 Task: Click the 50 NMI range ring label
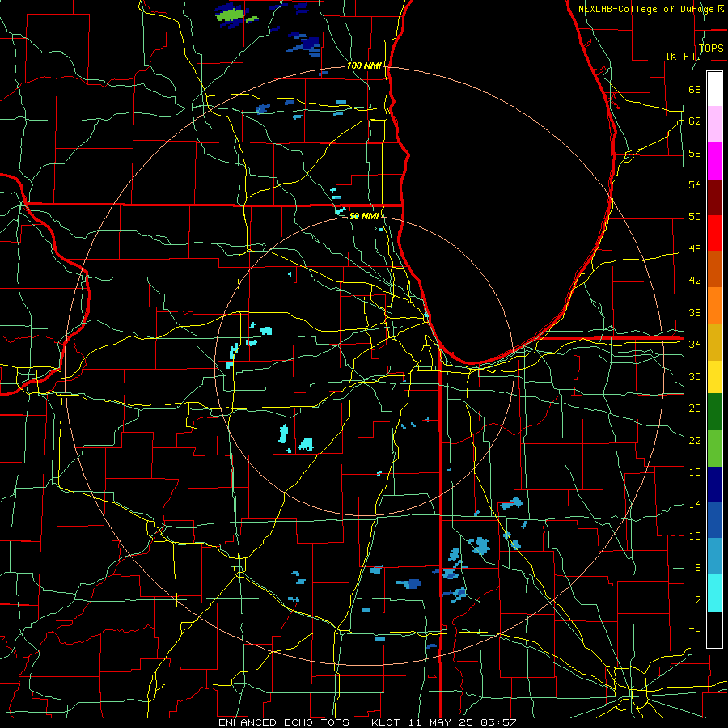click(364, 216)
